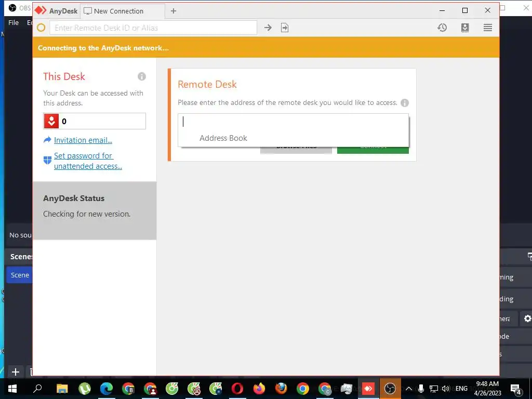Launch uTorrent from the taskbar
The image size is (532, 399).
(85, 389)
